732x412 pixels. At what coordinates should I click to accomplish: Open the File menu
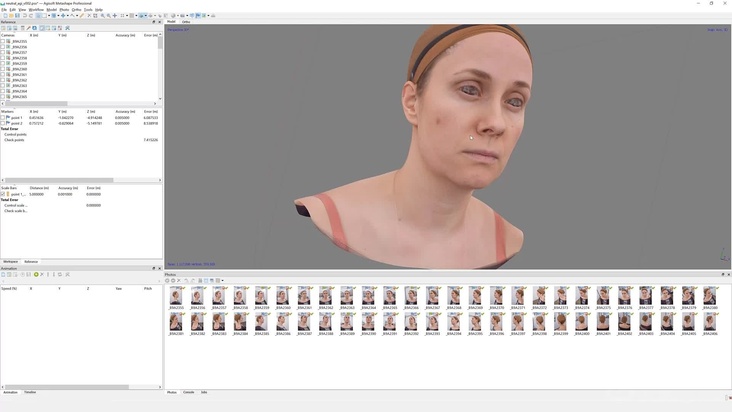pyautogui.click(x=4, y=9)
